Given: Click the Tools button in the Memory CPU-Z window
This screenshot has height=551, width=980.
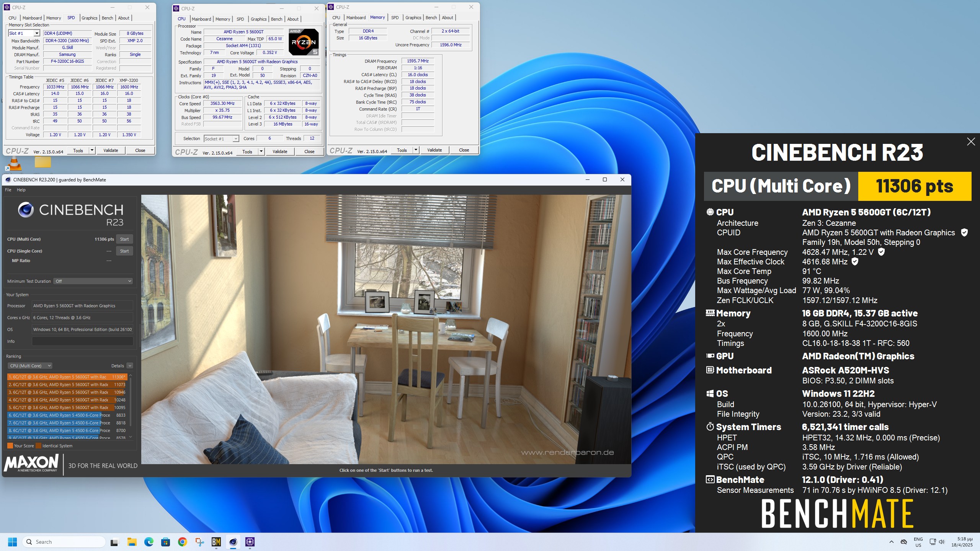Looking at the screenshot, I should 402,150.
